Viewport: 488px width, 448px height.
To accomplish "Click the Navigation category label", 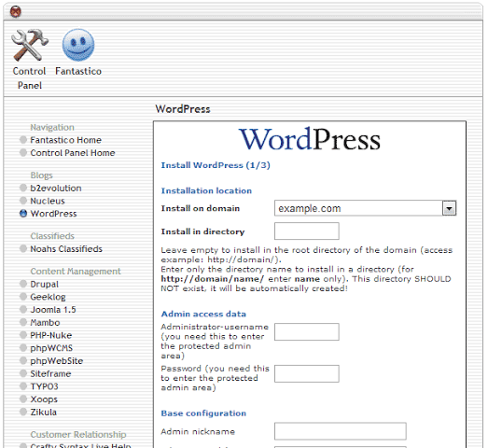I will click(x=52, y=127).
